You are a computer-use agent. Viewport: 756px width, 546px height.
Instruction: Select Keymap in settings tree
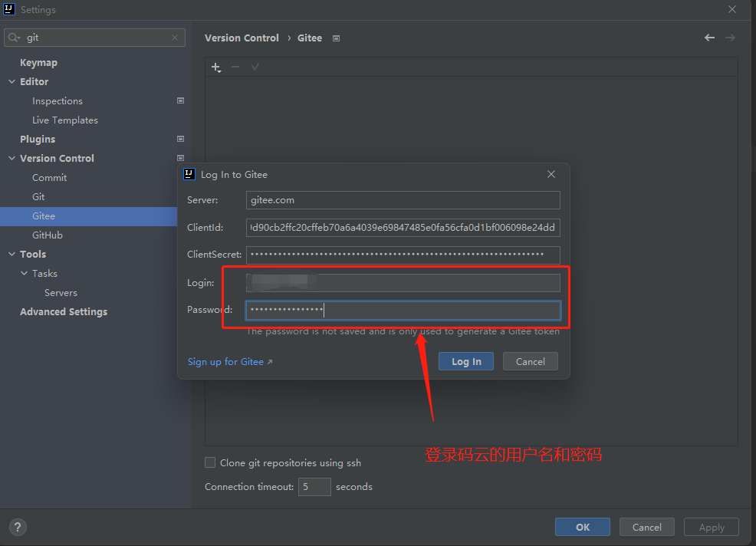point(38,63)
